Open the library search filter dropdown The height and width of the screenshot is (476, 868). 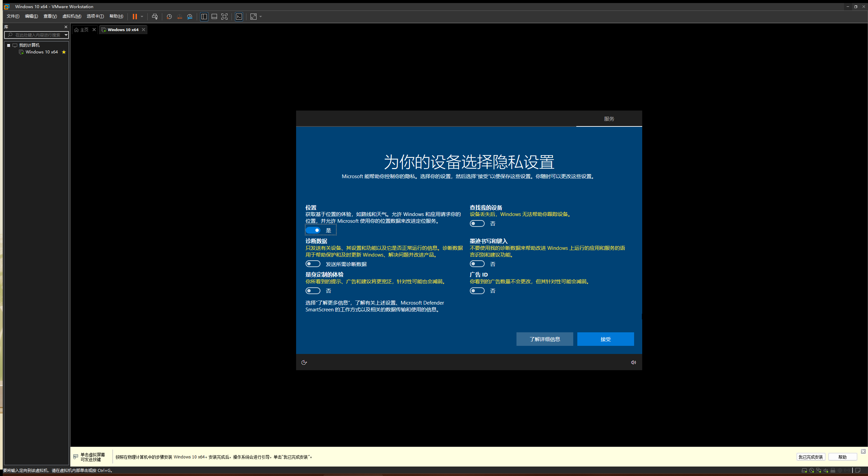65,35
